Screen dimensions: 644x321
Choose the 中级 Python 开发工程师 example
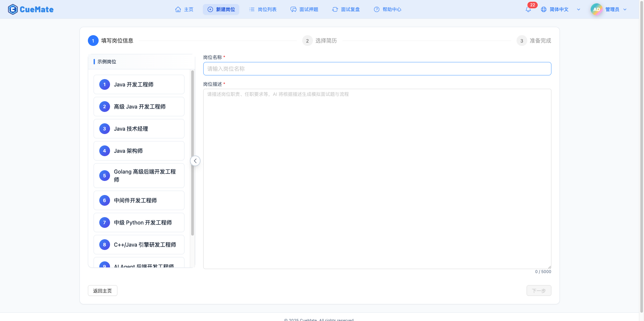[x=139, y=222]
